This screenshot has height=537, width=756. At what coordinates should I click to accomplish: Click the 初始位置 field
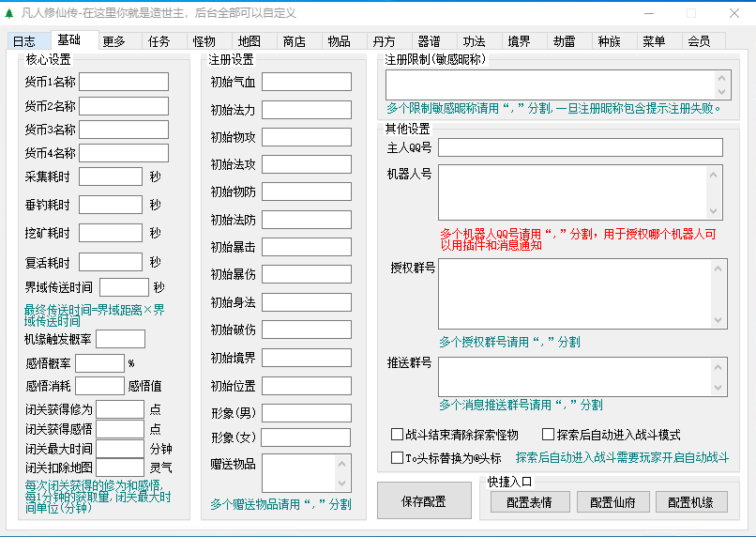click(x=307, y=386)
